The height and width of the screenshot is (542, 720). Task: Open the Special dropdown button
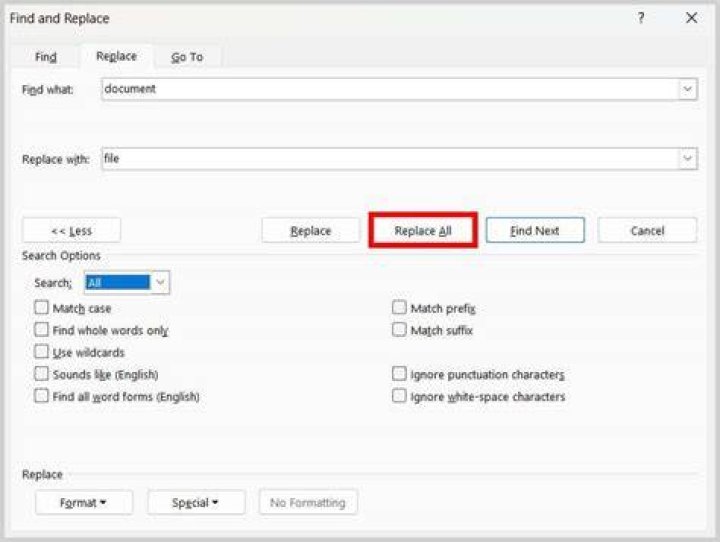point(196,502)
